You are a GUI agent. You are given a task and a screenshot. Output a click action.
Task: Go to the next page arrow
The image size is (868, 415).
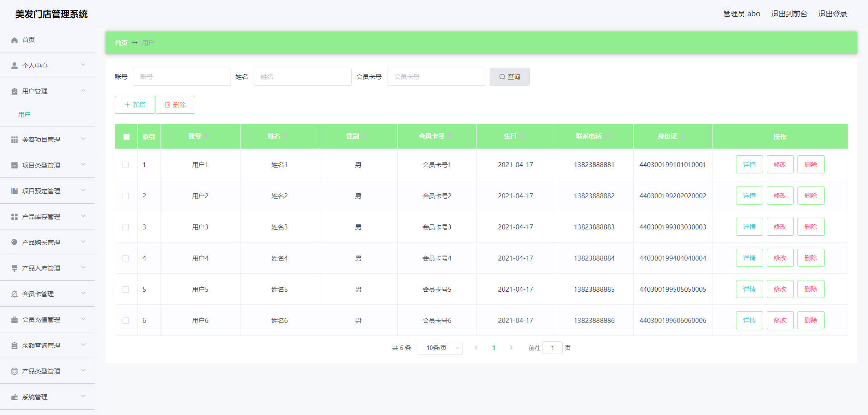click(x=511, y=348)
